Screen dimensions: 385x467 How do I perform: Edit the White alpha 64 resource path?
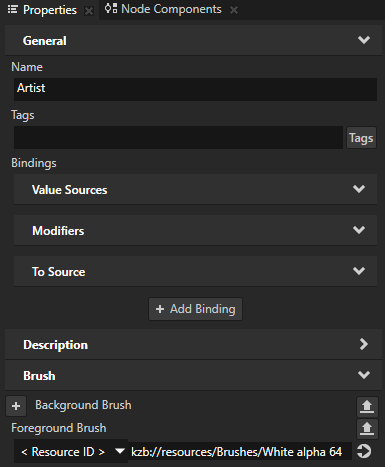tap(240, 452)
